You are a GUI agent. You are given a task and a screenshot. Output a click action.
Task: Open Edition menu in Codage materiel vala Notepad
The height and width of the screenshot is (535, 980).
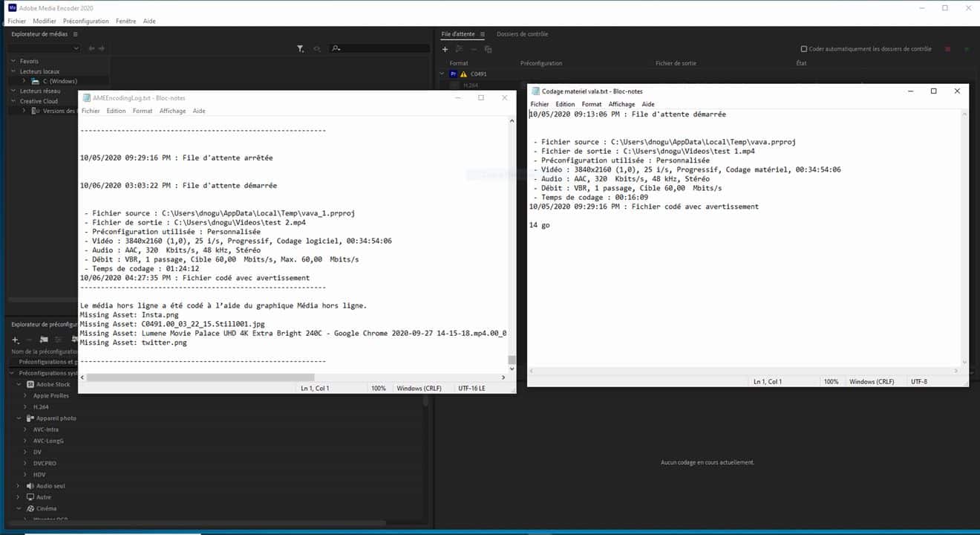(565, 104)
